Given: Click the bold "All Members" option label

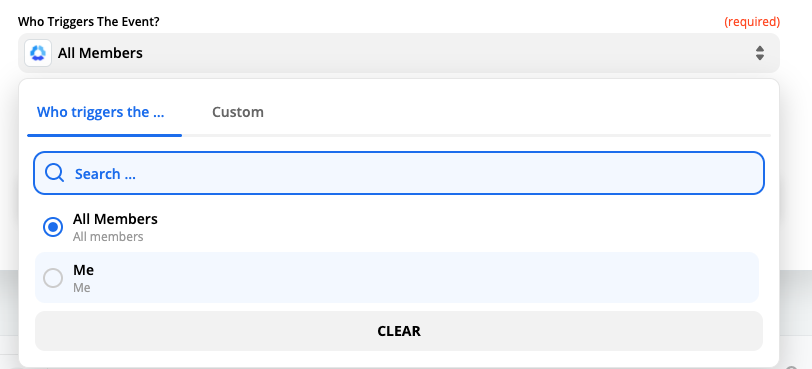Looking at the screenshot, I should pyautogui.click(x=115, y=219).
